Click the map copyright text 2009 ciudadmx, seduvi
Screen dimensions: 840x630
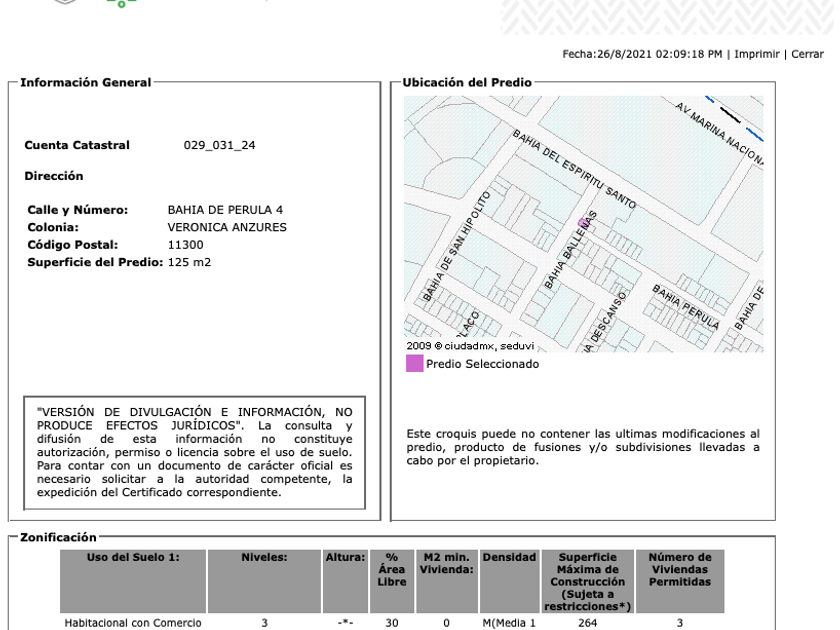point(470,346)
